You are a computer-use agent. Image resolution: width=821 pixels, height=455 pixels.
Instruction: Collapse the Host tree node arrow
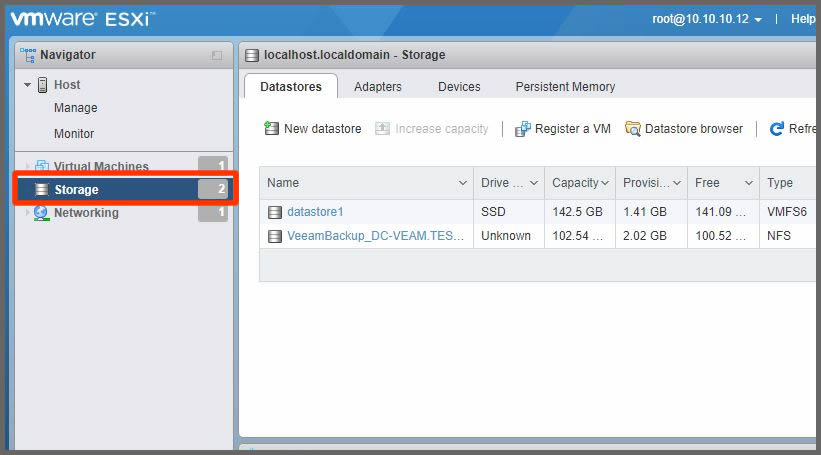27,85
